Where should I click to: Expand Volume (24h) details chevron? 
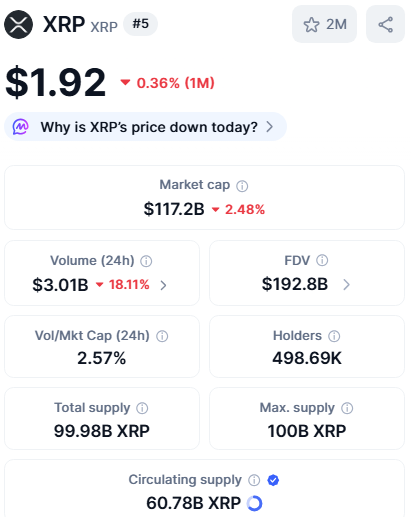[x=163, y=285]
